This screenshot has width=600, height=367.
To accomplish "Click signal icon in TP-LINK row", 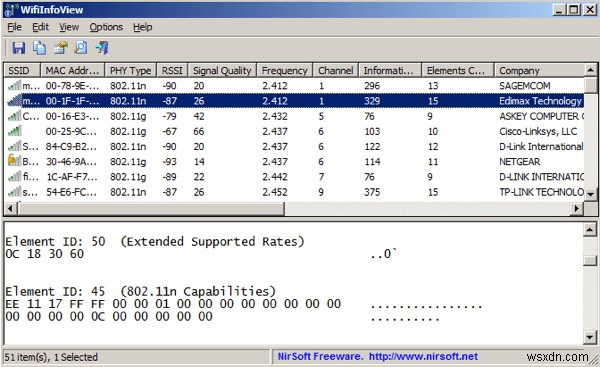I will click(x=15, y=191).
